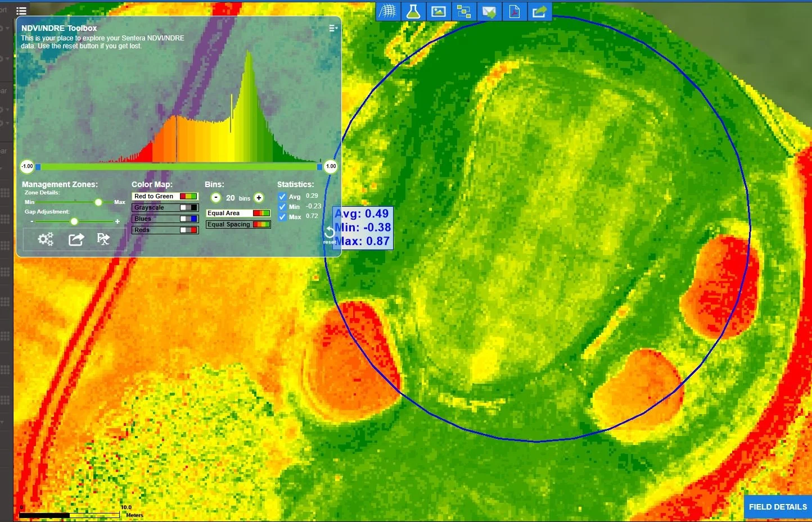Select the Blues color map
812x522 pixels.
165,219
